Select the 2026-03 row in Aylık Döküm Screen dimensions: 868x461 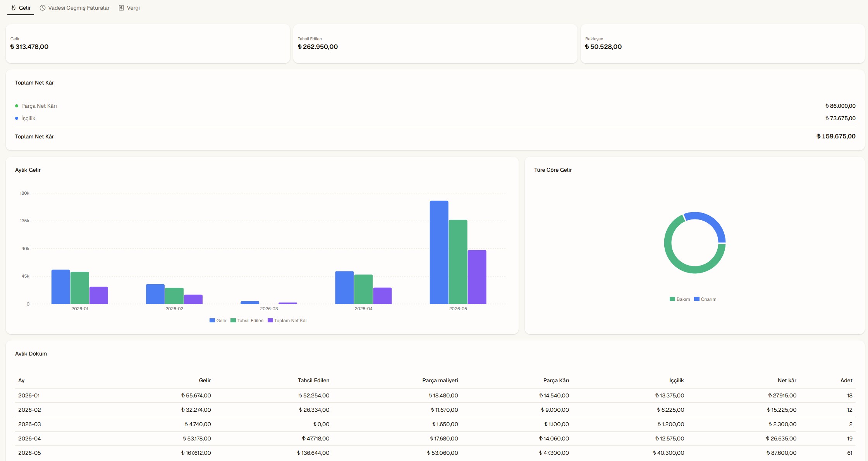(x=435, y=424)
